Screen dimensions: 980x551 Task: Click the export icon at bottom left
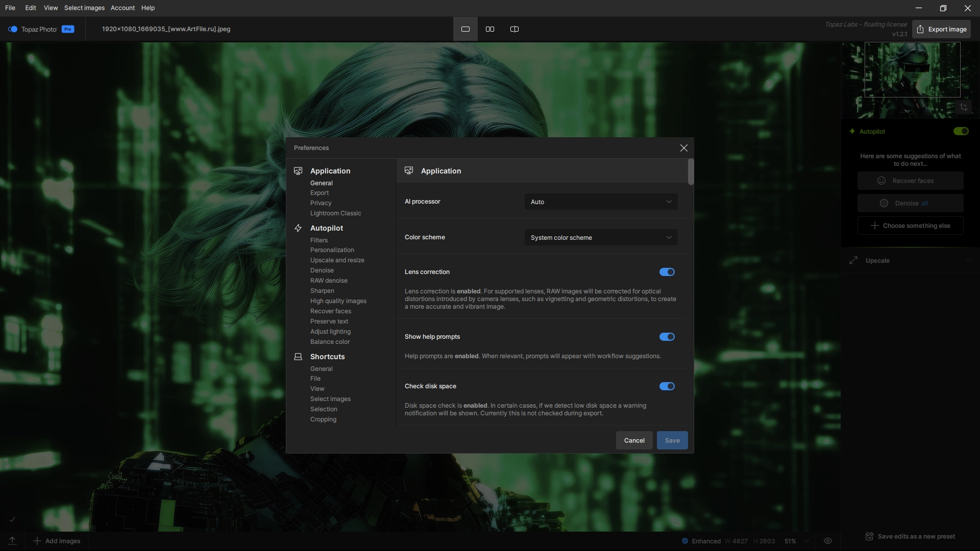tap(12, 541)
